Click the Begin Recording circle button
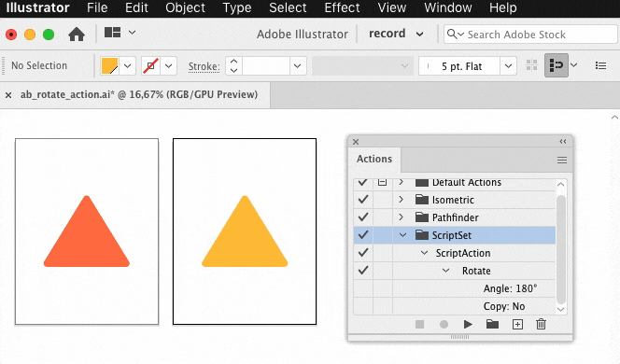 pos(444,325)
